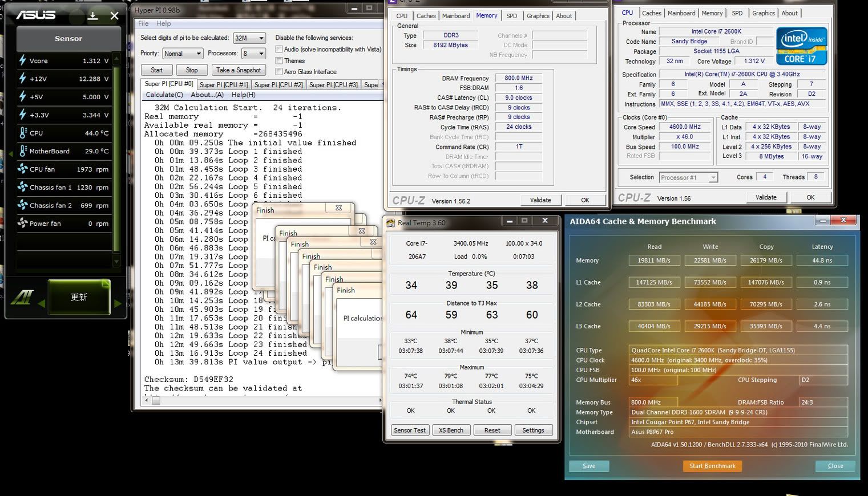868x496 pixels.
Task: Open the SPD tab in CPU-Z Memory window
Action: 512,16
